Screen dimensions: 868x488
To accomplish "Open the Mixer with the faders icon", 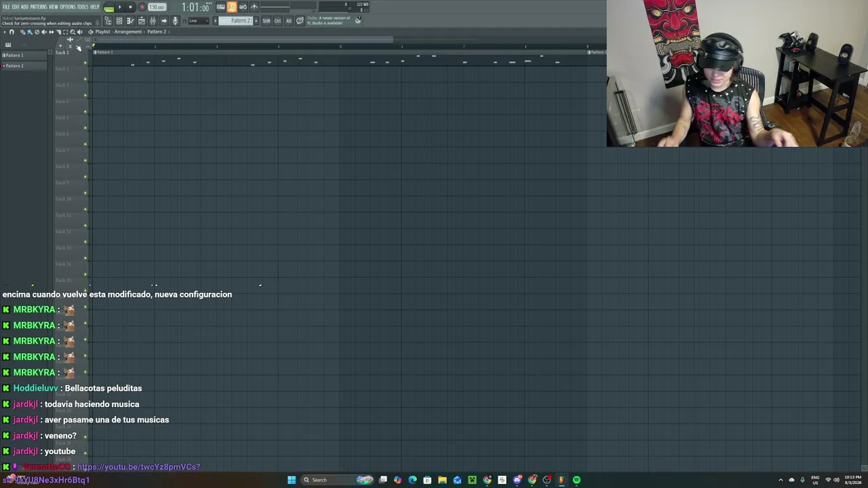I will click(x=153, y=21).
